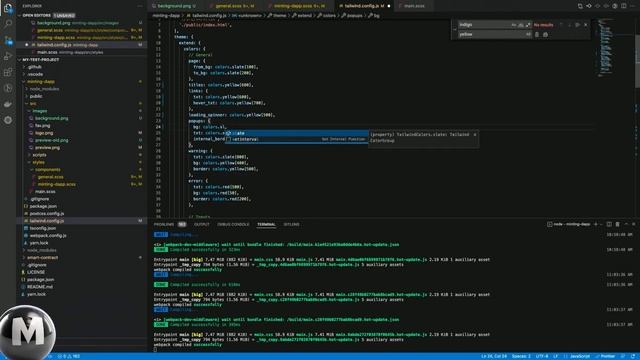
Task: Open the general.scss editor tab
Action: [x=234, y=6]
